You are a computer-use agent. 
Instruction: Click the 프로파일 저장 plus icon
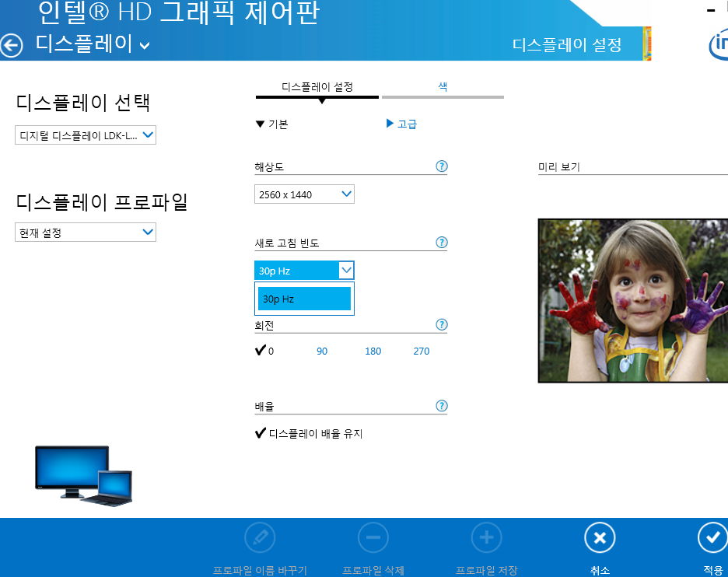(487, 537)
